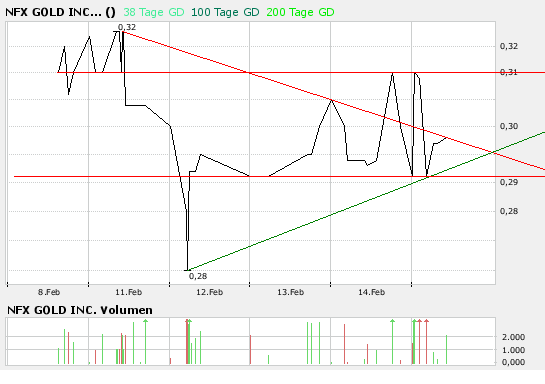Image resolution: width=545 pixels, height=384 pixels.
Task: Click the 0,29 price axis label
Action: 509,182
